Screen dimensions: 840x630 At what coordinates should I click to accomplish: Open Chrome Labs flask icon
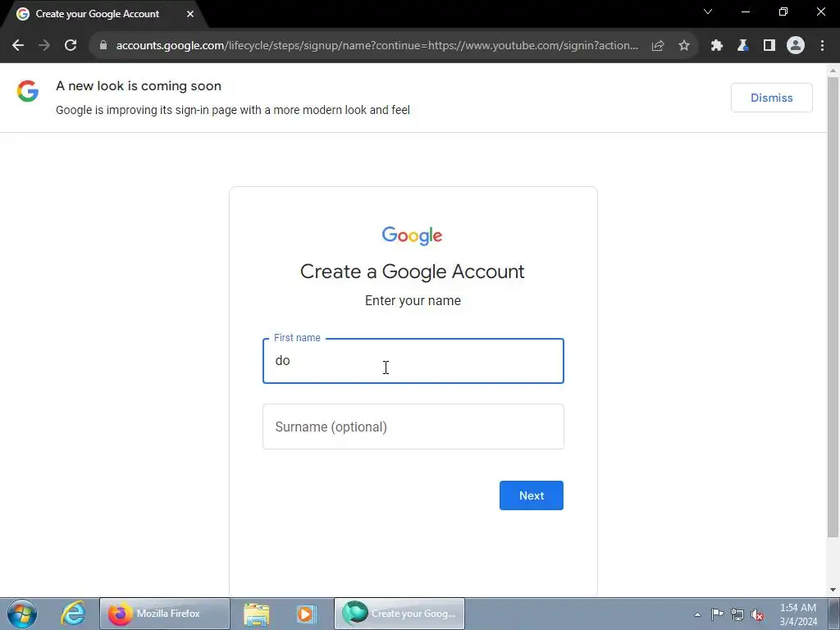pos(742,46)
